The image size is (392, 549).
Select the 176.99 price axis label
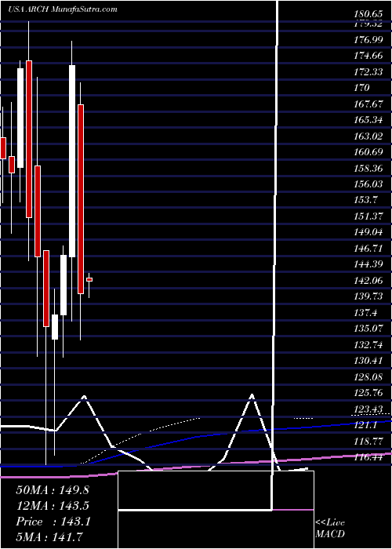tap(368, 40)
